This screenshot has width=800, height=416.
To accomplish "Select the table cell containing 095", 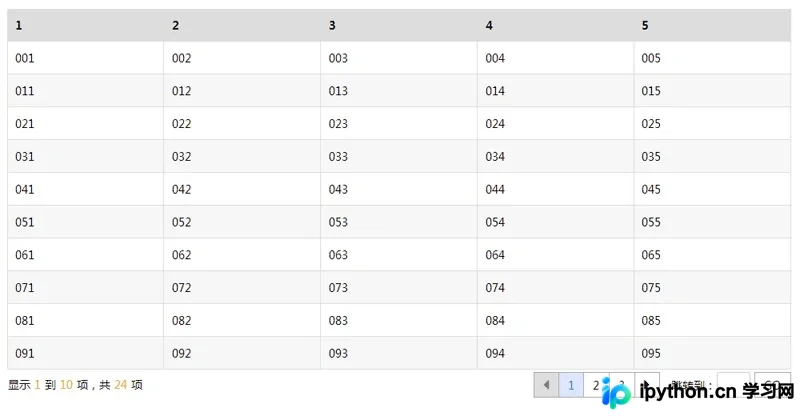I will (x=712, y=353).
